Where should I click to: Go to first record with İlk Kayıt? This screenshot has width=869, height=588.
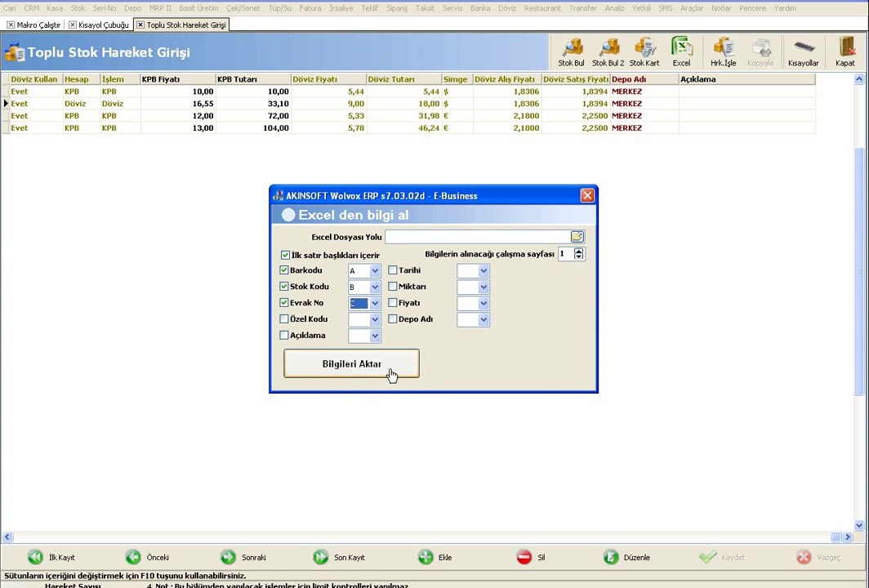click(x=51, y=557)
